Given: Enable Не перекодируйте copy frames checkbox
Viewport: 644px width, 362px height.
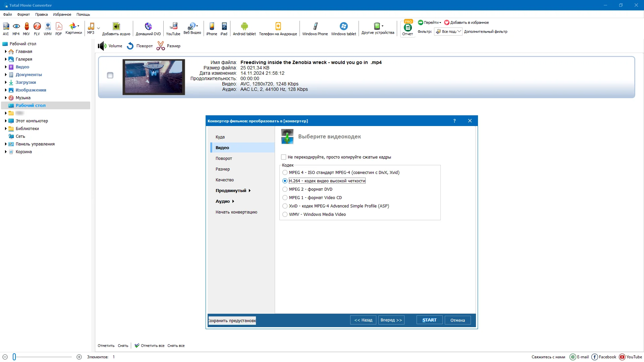Looking at the screenshot, I should (x=283, y=157).
